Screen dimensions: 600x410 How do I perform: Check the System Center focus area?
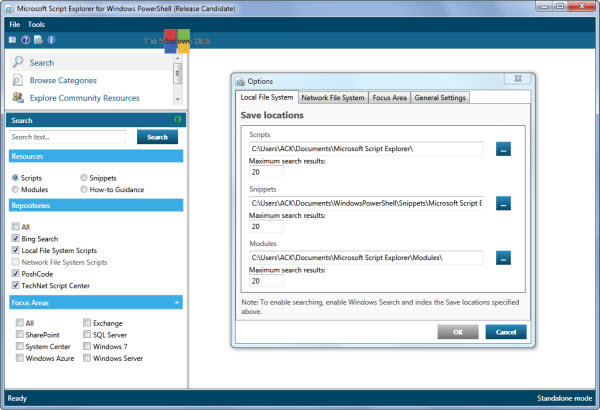[20, 346]
